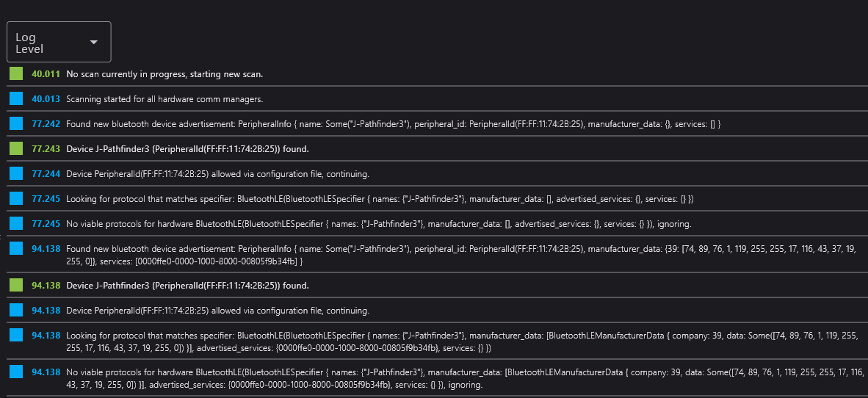The width and height of the screenshot is (868, 398).
Task: Click timestamp 77.242
Action: point(46,125)
